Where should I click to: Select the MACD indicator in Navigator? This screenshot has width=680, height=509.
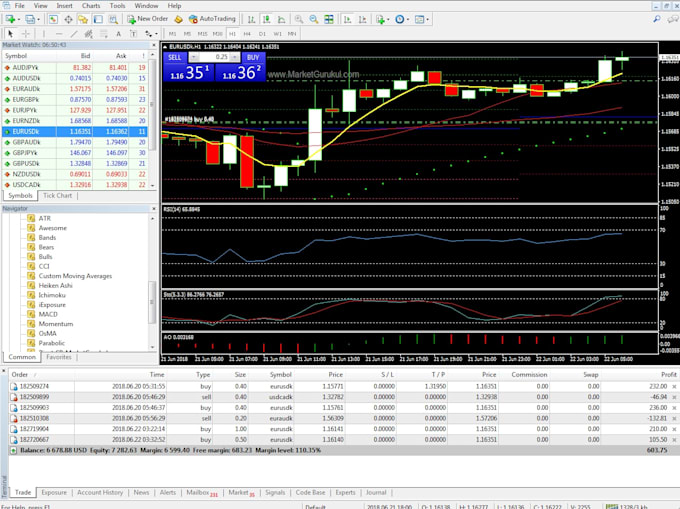(x=48, y=315)
